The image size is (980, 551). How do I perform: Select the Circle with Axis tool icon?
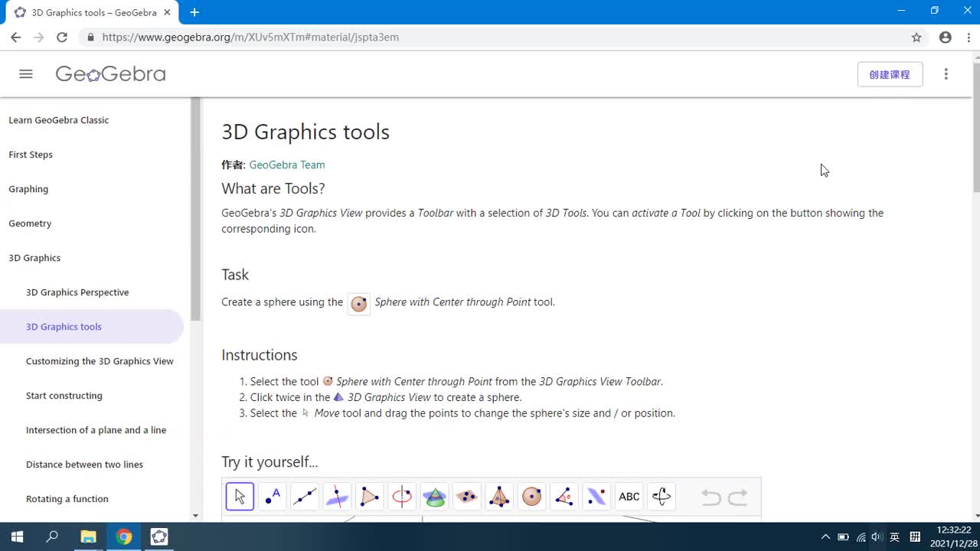(402, 497)
